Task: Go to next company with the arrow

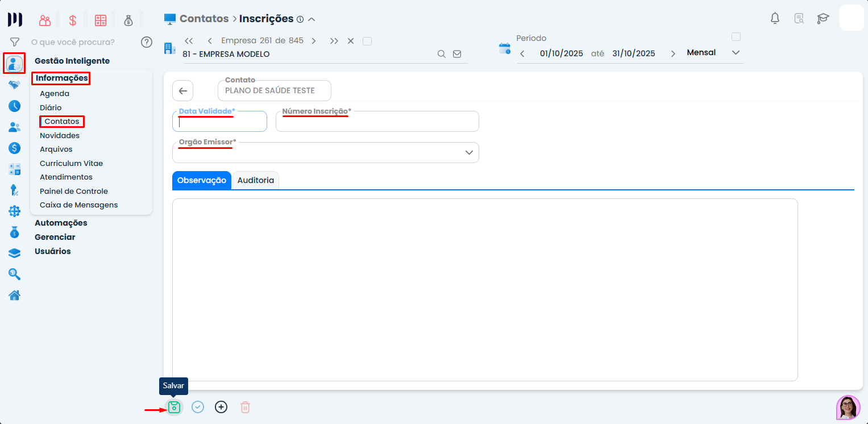Action: tap(314, 41)
